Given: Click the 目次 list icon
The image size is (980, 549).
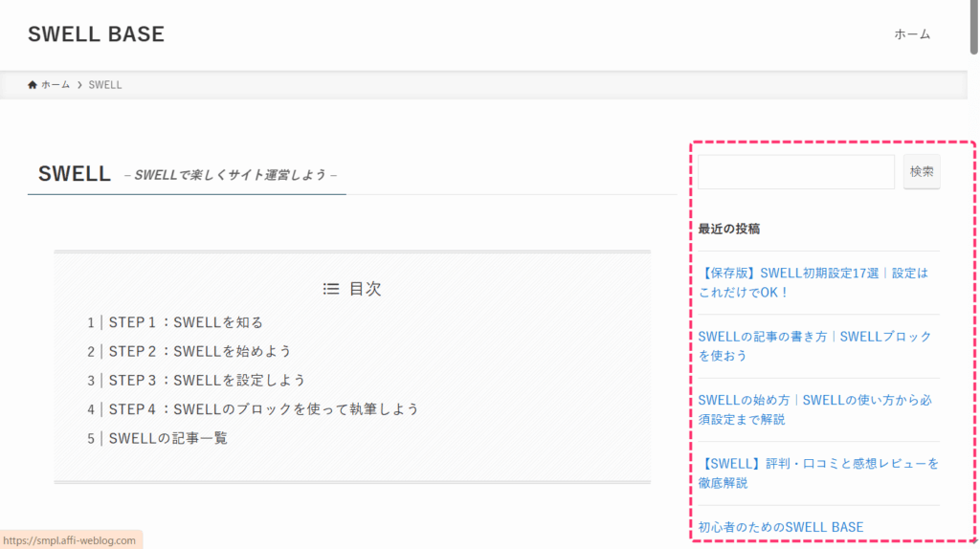Looking at the screenshot, I should pos(331,289).
